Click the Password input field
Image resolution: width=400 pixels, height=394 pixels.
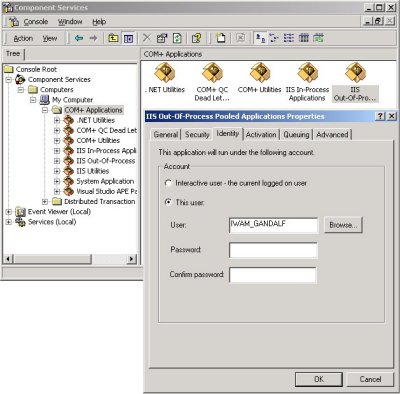(x=273, y=250)
